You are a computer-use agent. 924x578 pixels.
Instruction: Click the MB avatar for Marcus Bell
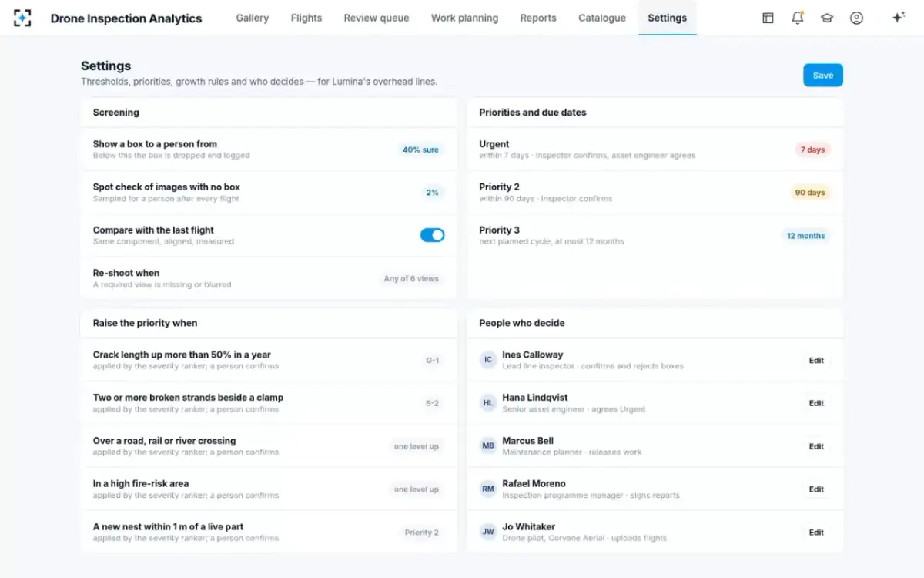(488, 446)
